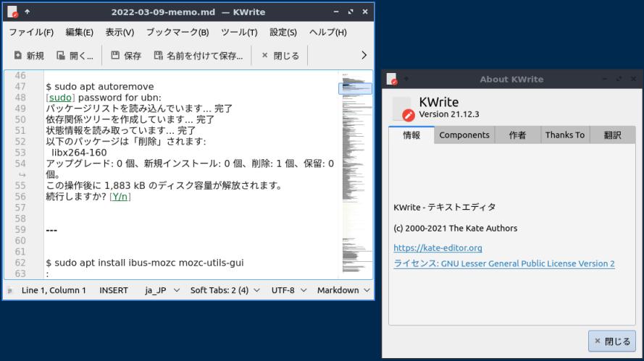Close the document with the toolbar 閉じる button

click(280, 56)
